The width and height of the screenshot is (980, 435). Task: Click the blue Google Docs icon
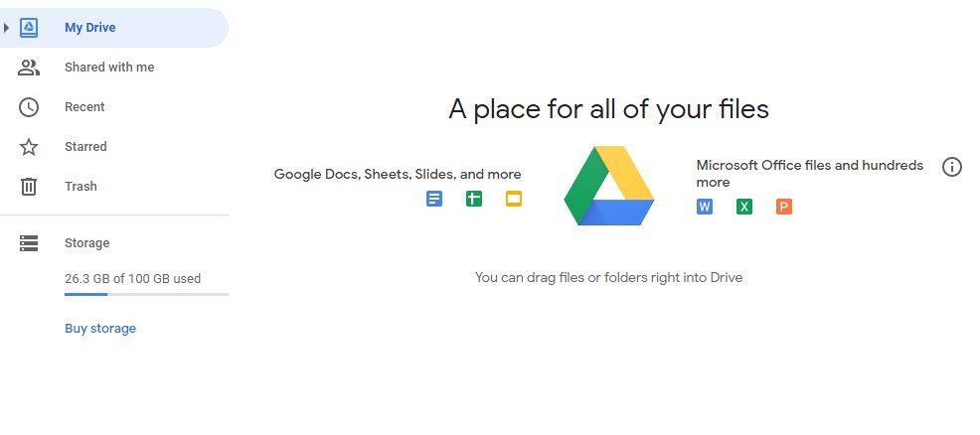(434, 199)
